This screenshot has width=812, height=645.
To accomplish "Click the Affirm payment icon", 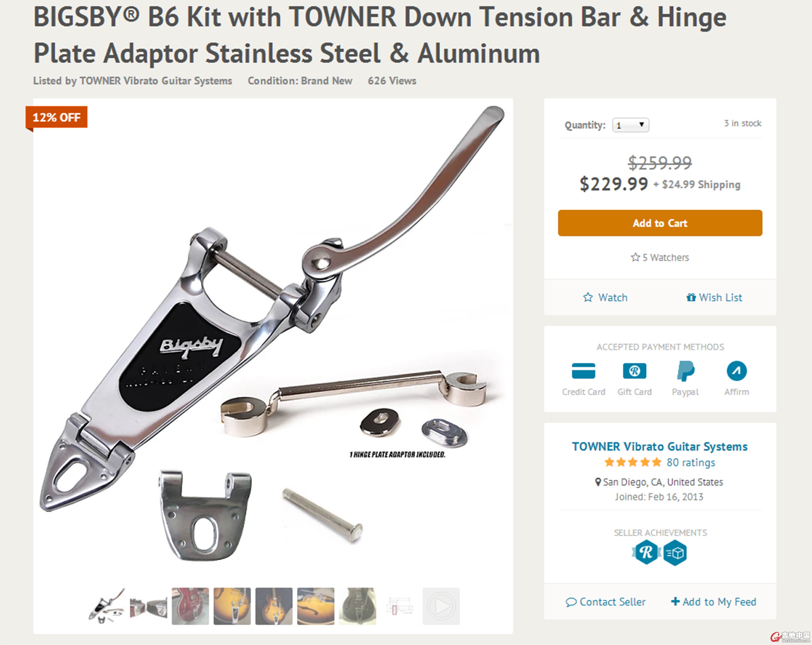I will [737, 371].
